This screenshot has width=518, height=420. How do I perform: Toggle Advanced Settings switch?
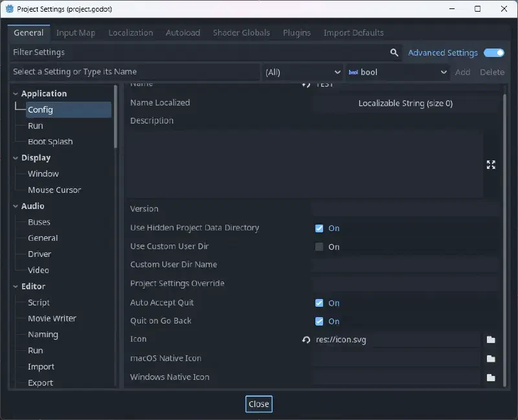[x=494, y=53]
